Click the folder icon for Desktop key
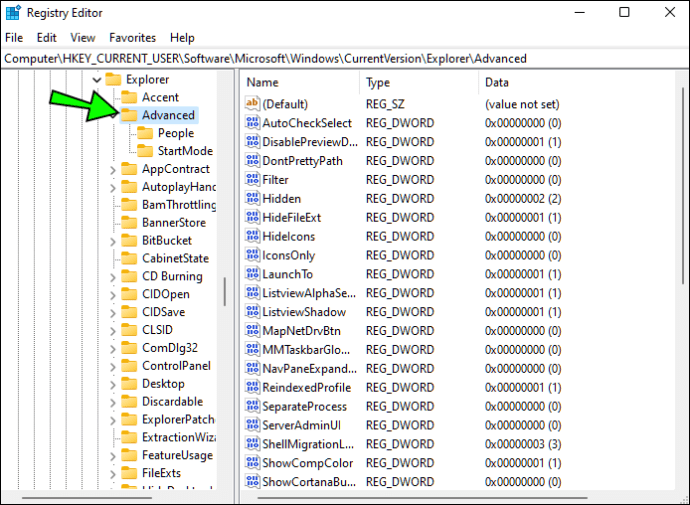690x505 pixels. [x=129, y=384]
